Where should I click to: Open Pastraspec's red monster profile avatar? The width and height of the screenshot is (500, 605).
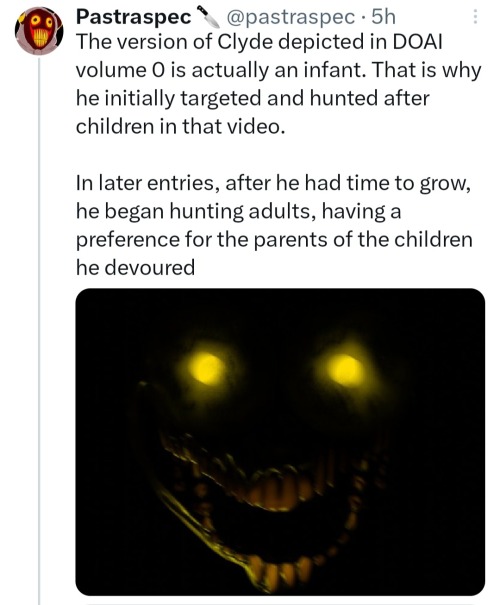point(39,31)
